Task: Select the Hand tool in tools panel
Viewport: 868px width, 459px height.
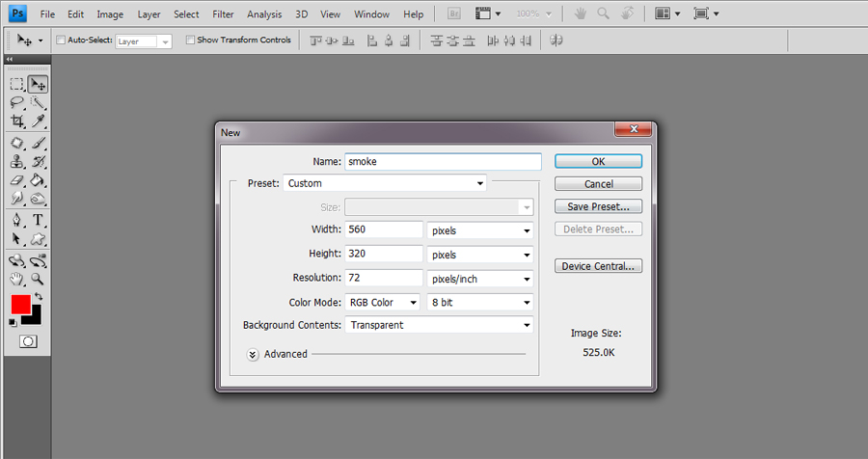Action: pos(17,279)
